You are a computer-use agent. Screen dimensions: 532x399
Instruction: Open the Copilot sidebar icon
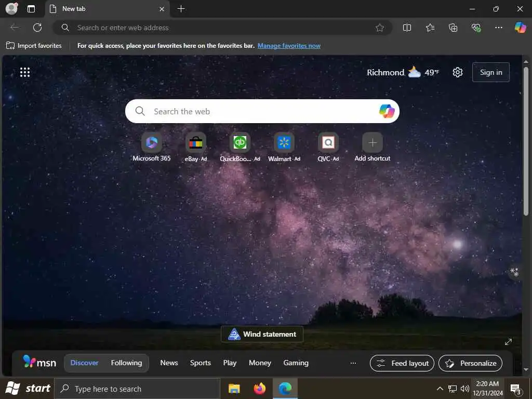[x=521, y=28]
